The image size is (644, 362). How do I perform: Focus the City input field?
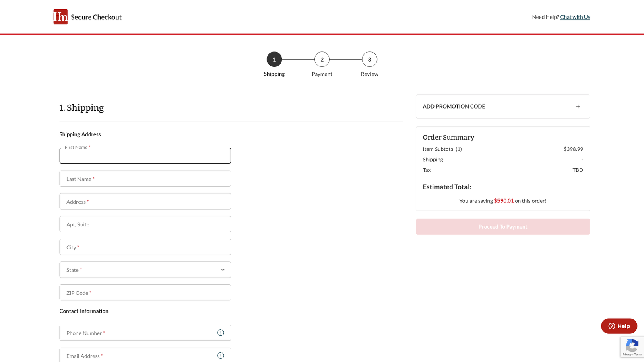(145, 247)
